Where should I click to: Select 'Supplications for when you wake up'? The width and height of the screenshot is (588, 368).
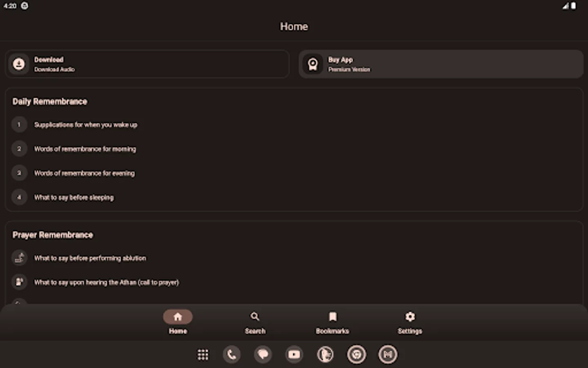point(86,124)
